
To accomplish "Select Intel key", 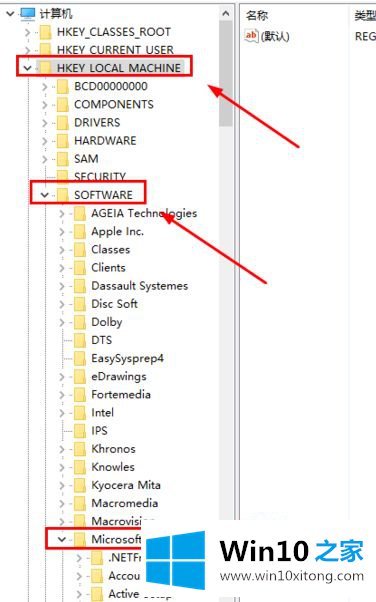I will pos(103,413).
